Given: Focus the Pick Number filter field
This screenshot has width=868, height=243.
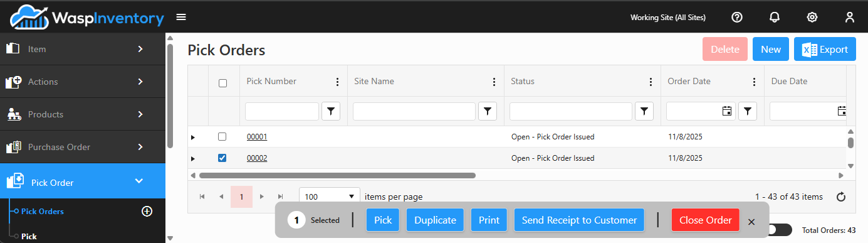Looking at the screenshot, I should pos(282,112).
